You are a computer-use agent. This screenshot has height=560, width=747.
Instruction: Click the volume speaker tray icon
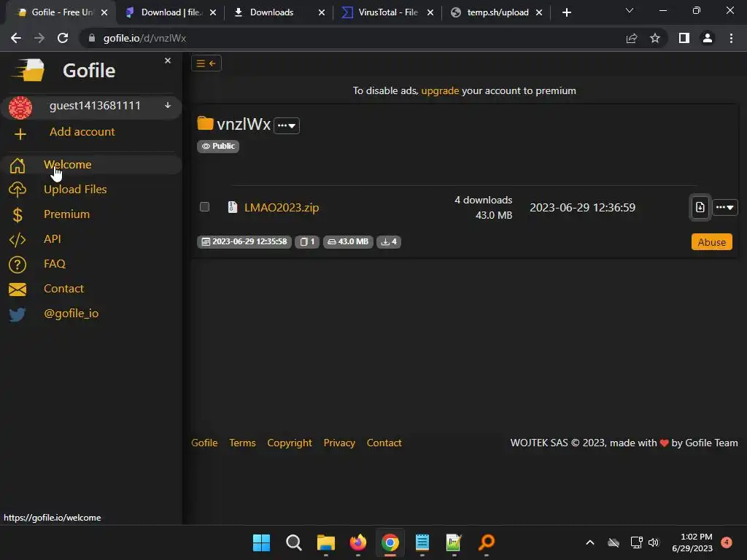tap(654, 542)
